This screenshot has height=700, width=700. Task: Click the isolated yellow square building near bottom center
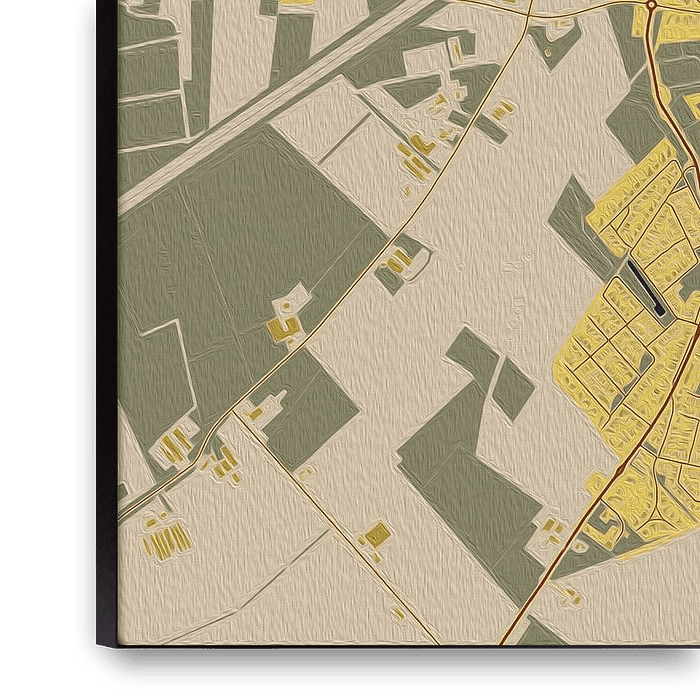tap(375, 535)
